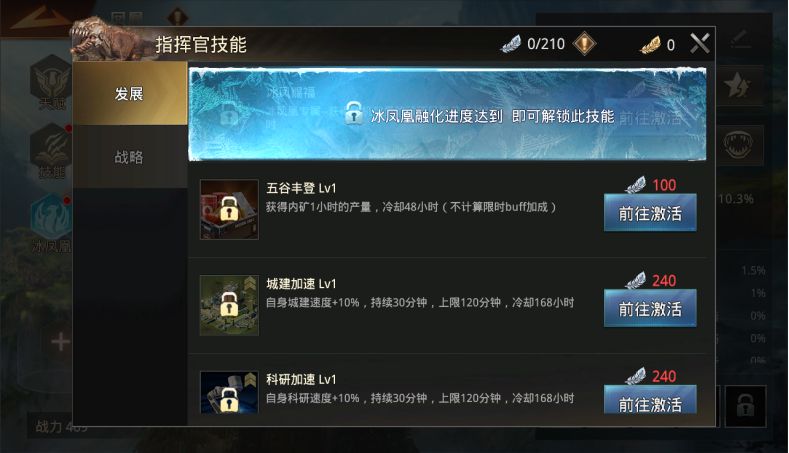Viewport: 789px width, 453px height.
Task: Click 前往激活 for 科研加速
Action: click(x=650, y=400)
